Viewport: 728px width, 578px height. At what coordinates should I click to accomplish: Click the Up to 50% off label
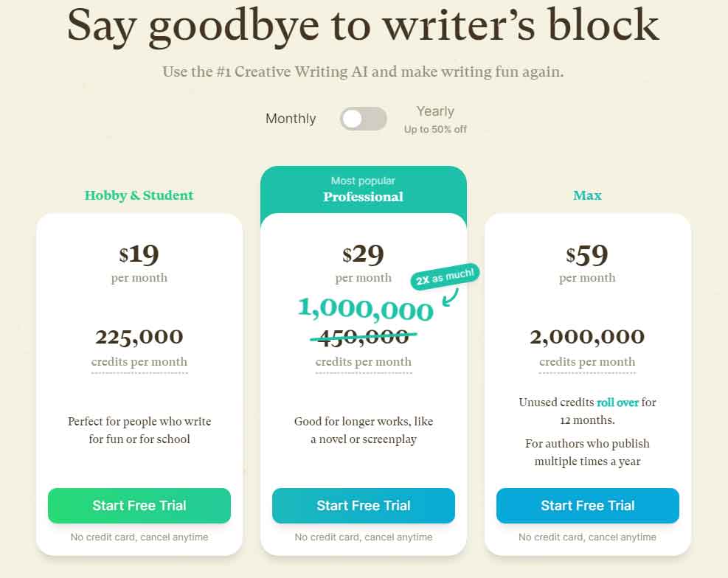(435, 128)
